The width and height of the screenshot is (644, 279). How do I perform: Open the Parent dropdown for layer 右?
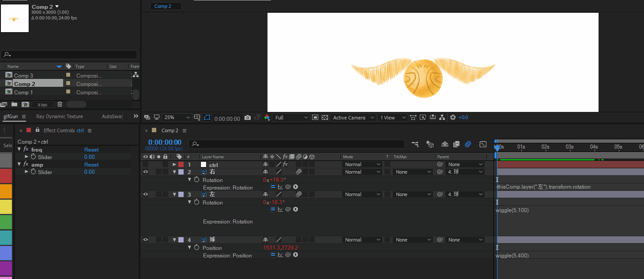465,172
